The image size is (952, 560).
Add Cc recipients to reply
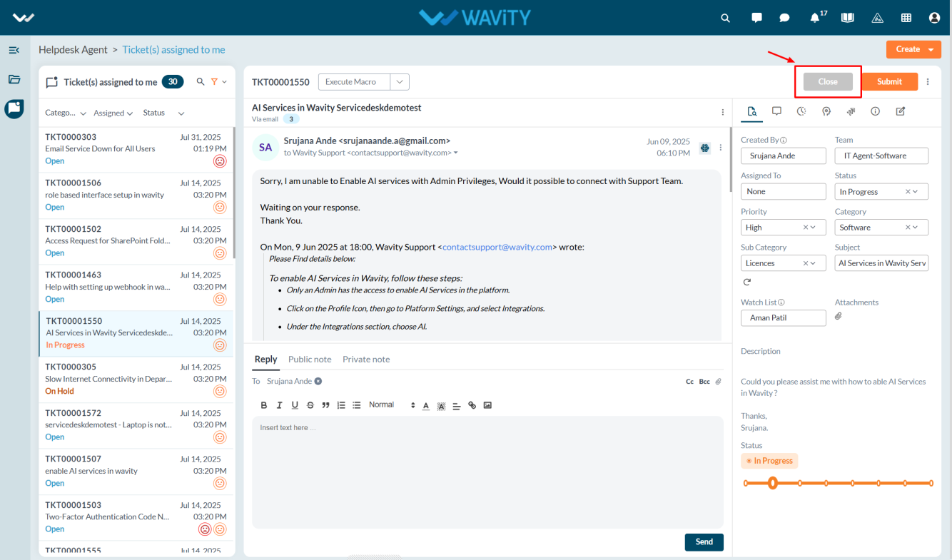pyautogui.click(x=689, y=382)
